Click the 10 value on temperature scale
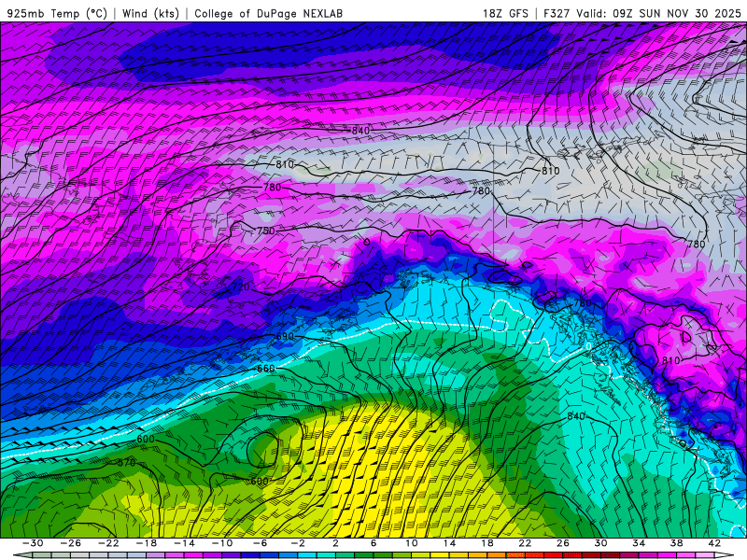Image resolution: width=747 pixels, height=560 pixels. (x=411, y=543)
